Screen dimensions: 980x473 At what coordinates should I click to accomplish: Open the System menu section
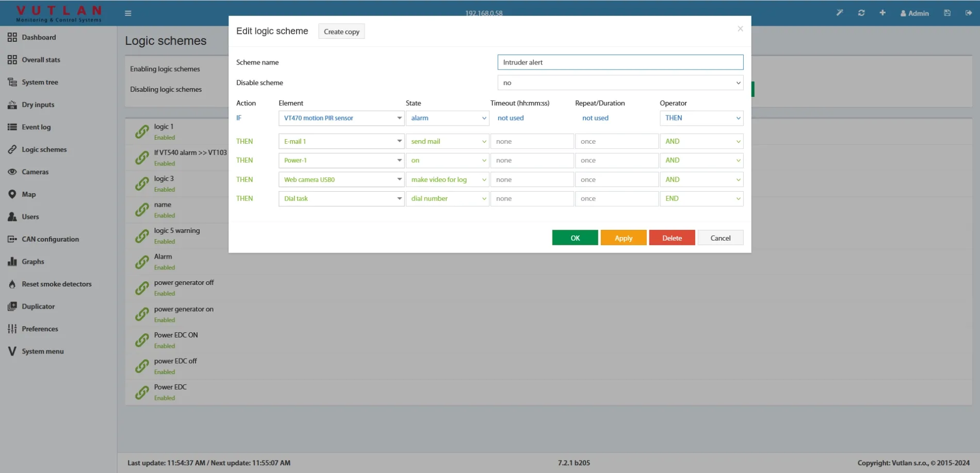[42, 351]
